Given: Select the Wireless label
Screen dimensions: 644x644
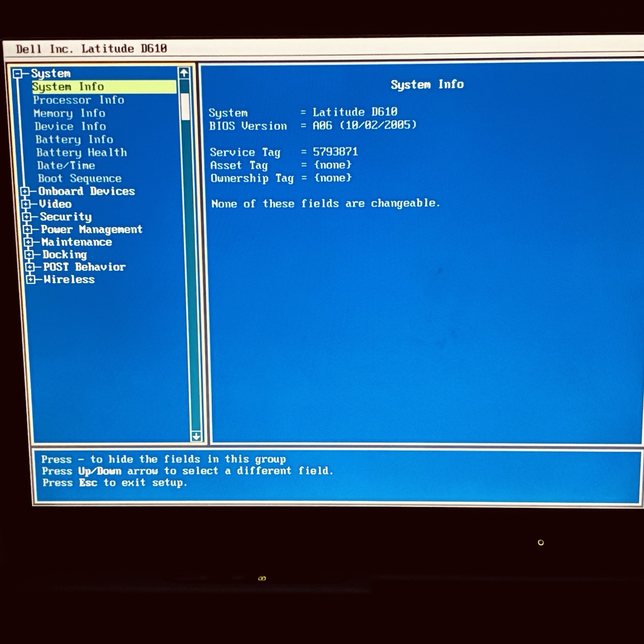Looking at the screenshot, I should [69, 279].
